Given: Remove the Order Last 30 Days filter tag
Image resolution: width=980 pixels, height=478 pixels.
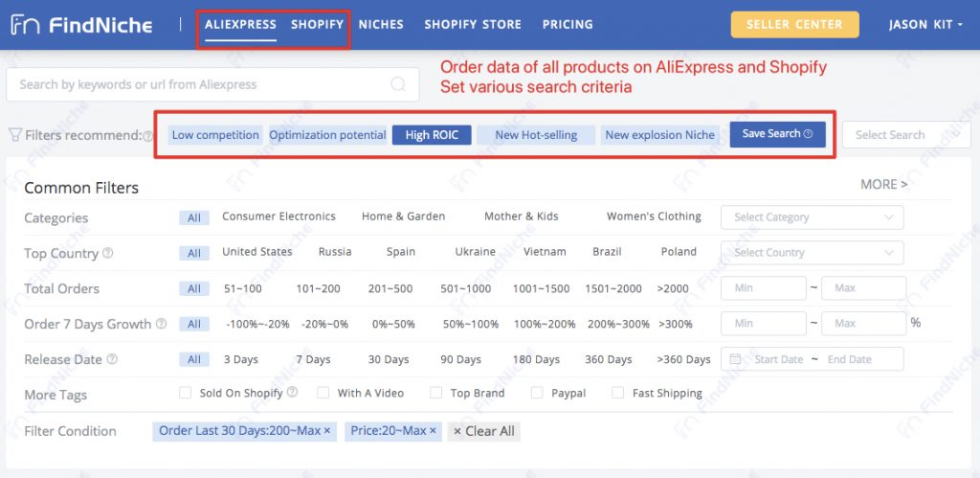Looking at the screenshot, I should [327, 431].
